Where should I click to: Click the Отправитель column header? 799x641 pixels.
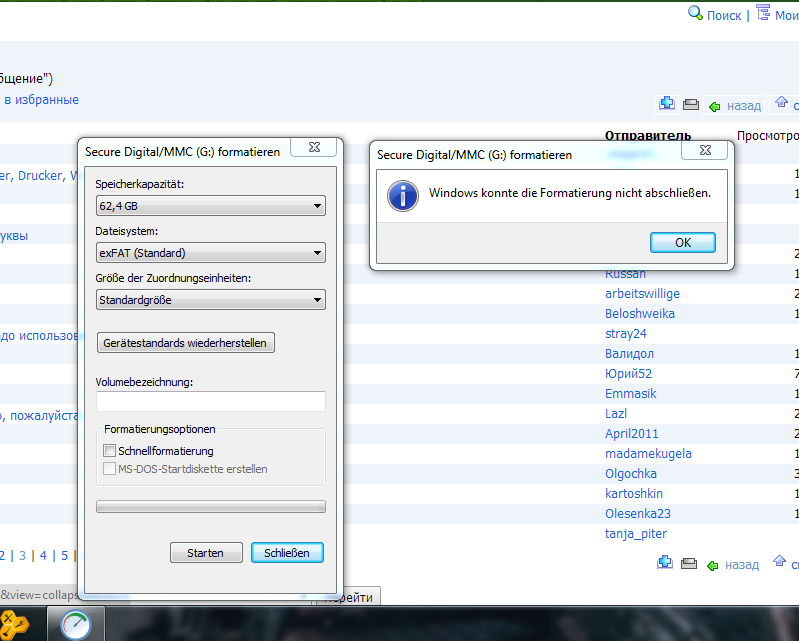click(x=647, y=136)
